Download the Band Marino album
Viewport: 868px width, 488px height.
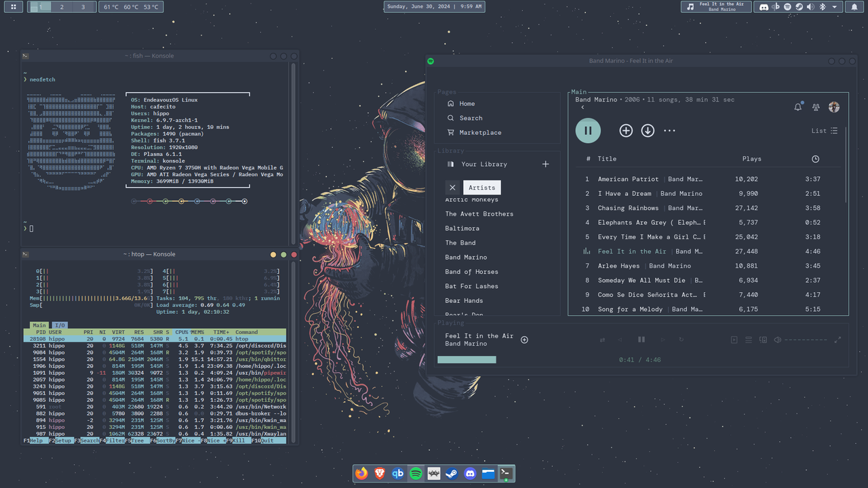pos(648,131)
